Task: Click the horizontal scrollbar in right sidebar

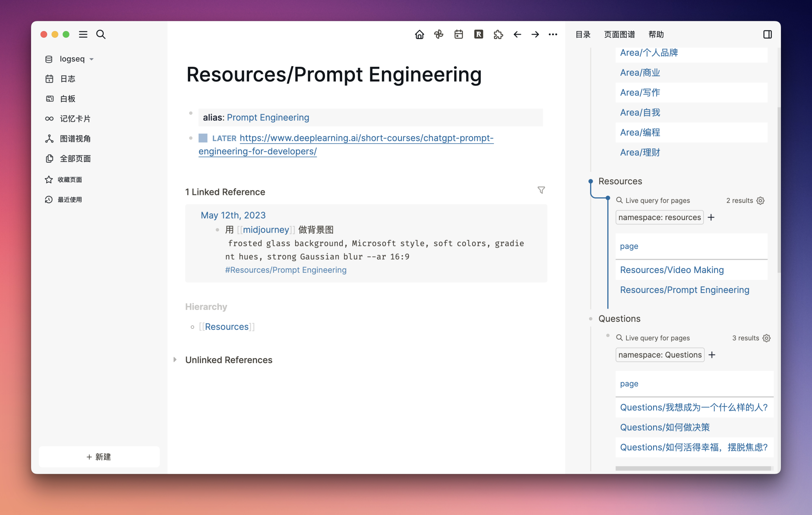Action: [693, 468]
